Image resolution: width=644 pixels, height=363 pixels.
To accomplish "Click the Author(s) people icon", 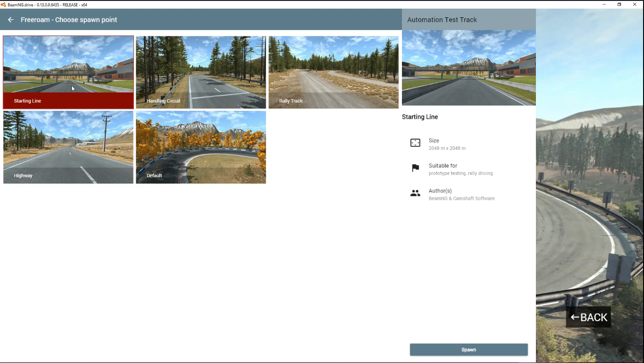I will [x=415, y=194].
